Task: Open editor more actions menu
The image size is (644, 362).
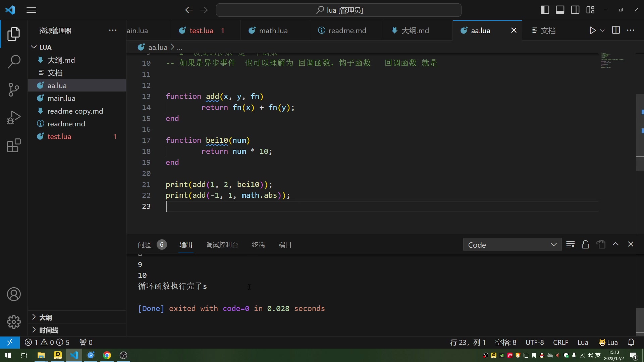Action: click(x=631, y=31)
